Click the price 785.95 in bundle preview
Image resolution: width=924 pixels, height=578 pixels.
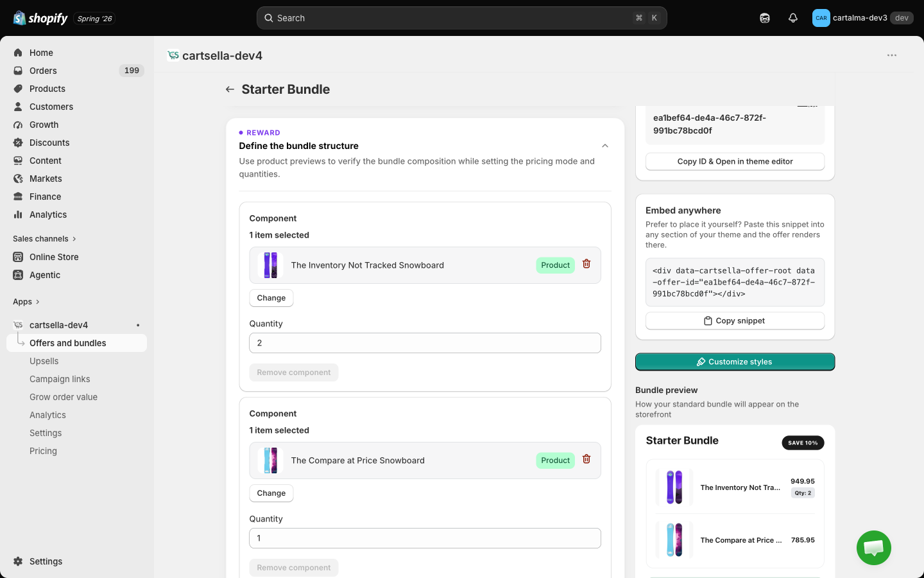click(803, 540)
